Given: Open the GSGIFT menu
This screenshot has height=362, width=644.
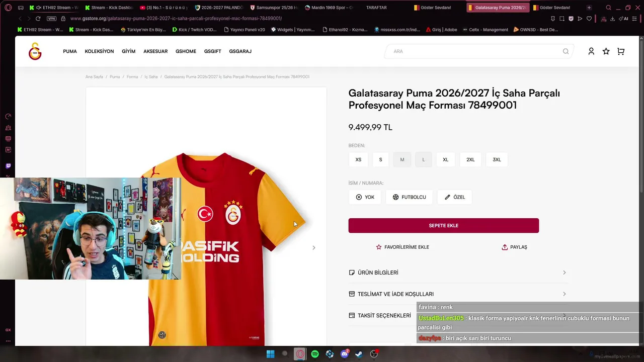Looking at the screenshot, I should click(x=213, y=51).
